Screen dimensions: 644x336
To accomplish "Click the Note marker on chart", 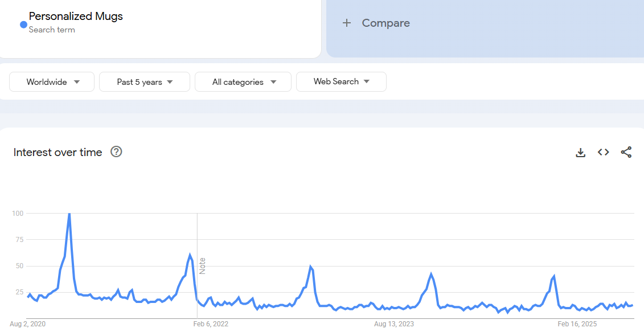I will pos(202,266).
